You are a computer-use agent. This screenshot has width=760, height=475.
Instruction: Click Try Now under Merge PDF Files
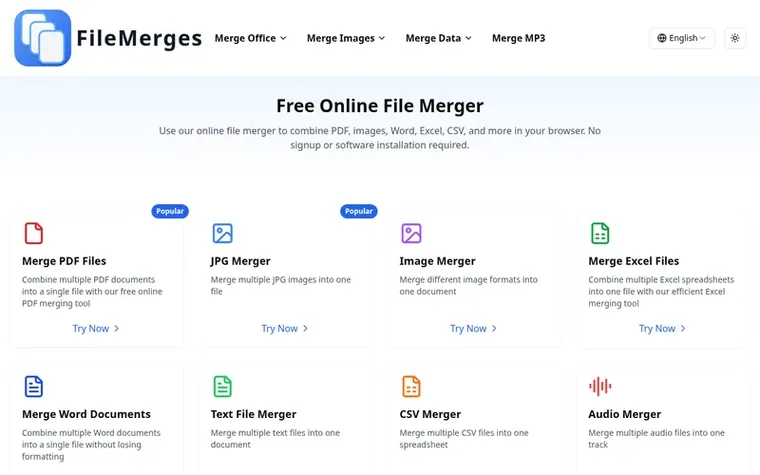pyautogui.click(x=96, y=329)
